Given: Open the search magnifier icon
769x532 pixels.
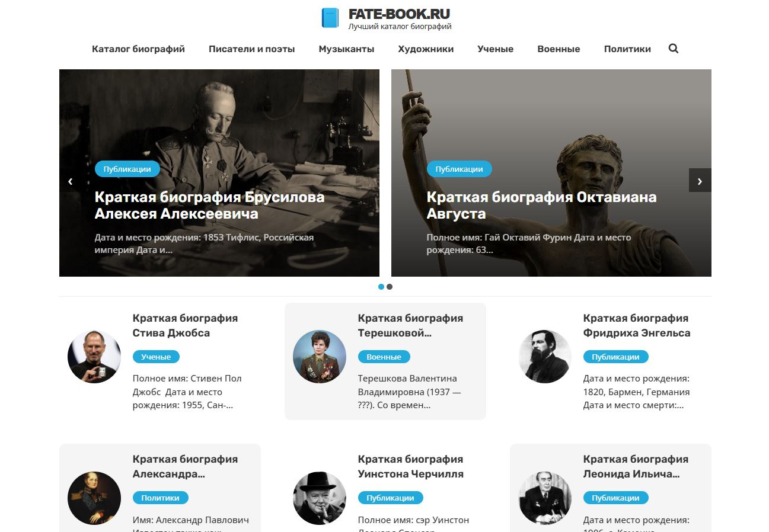Looking at the screenshot, I should click(x=673, y=49).
